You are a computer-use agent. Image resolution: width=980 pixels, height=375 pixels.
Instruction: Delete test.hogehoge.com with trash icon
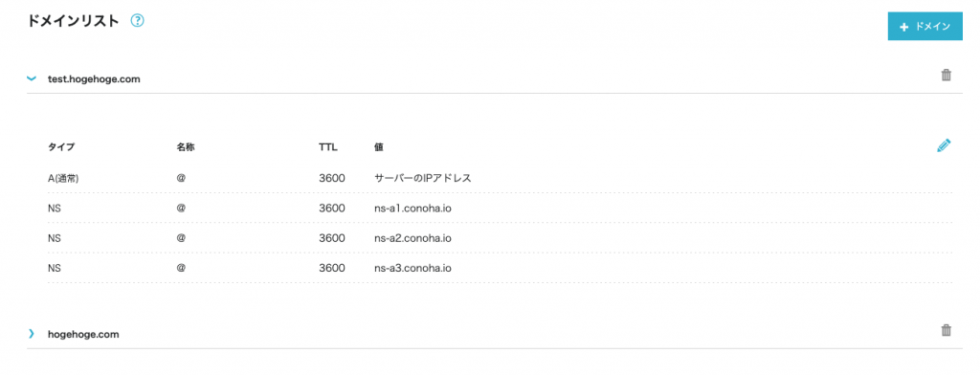(947, 76)
